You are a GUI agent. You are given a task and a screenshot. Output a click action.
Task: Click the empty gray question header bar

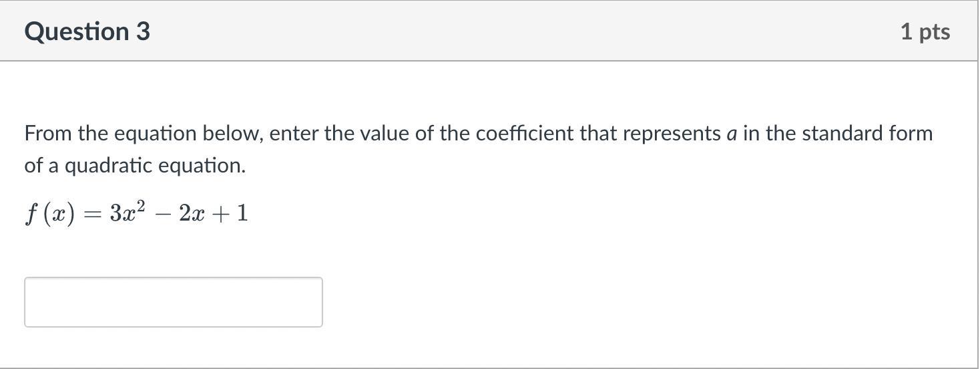(x=521, y=31)
